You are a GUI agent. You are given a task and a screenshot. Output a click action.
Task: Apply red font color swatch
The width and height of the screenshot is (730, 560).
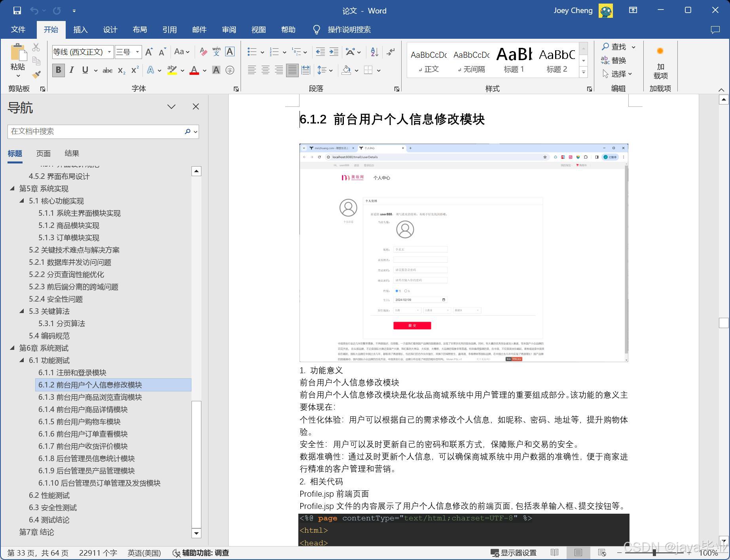coord(194,70)
